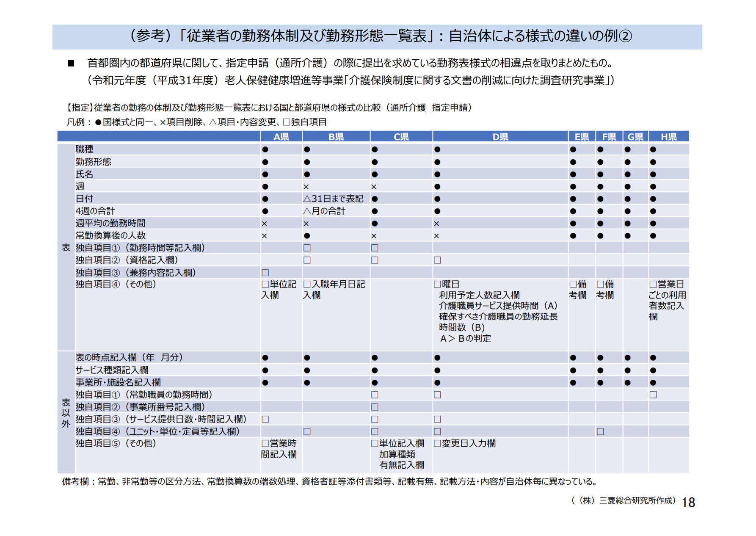Click the × mark for 週平均の勤務時間 under A県

[x=264, y=224]
